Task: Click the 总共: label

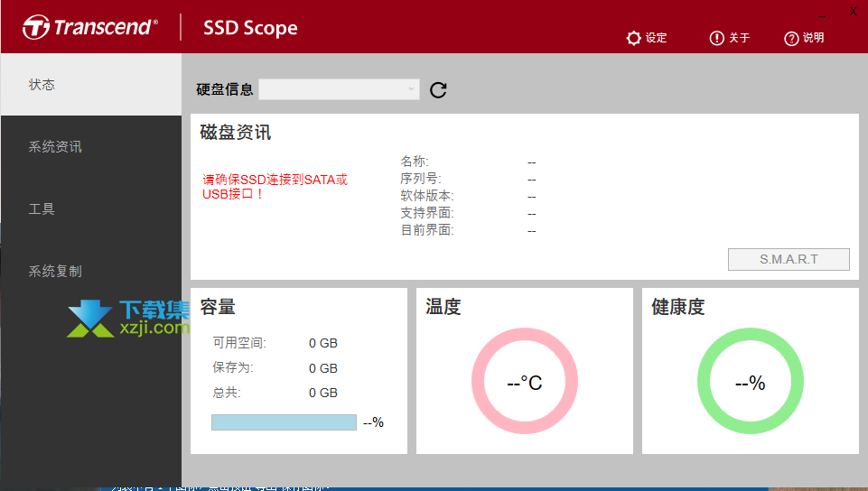Action: click(x=227, y=393)
